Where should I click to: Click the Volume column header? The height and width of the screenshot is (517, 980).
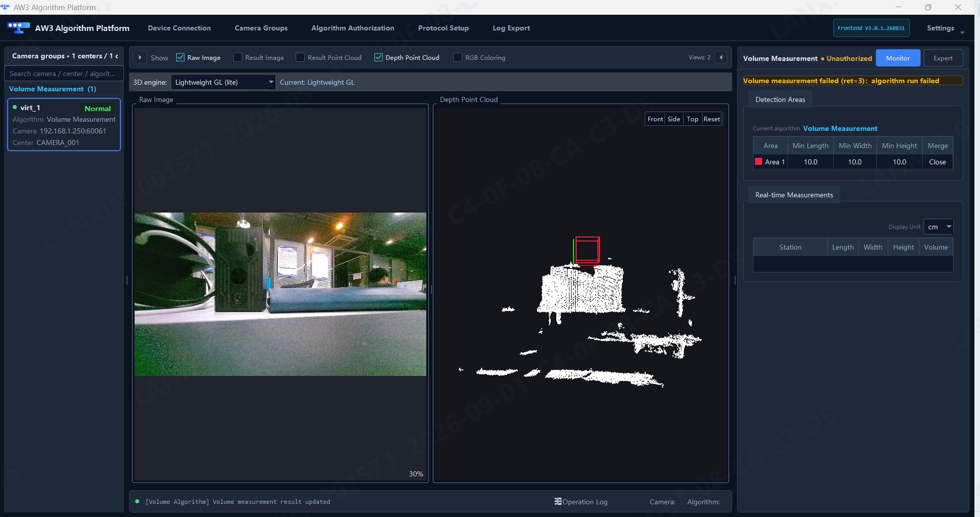coord(936,247)
